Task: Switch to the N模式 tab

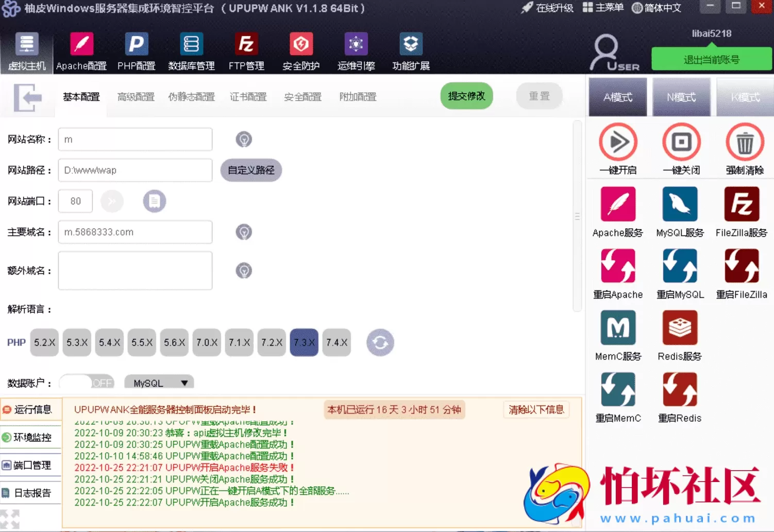Action: (681, 97)
